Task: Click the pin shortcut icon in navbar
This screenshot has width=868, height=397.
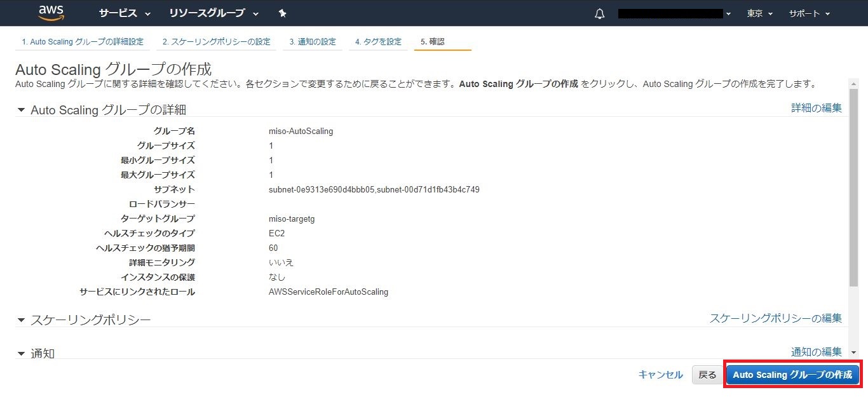Action: (x=283, y=13)
